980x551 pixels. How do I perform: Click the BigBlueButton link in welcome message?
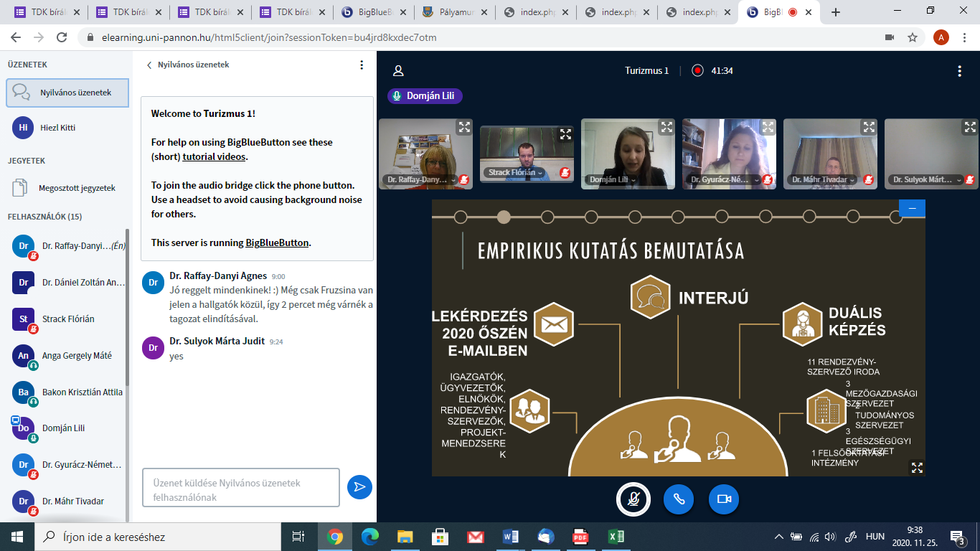(x=277, y=242)
